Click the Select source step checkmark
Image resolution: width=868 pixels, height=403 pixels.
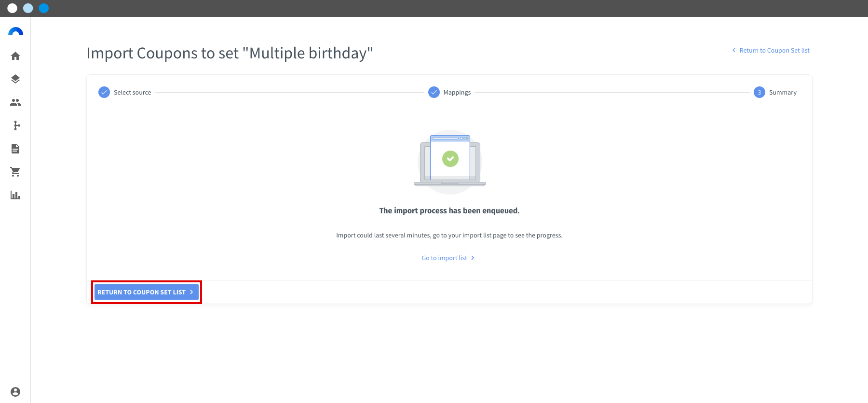click(x=104, y=92)
